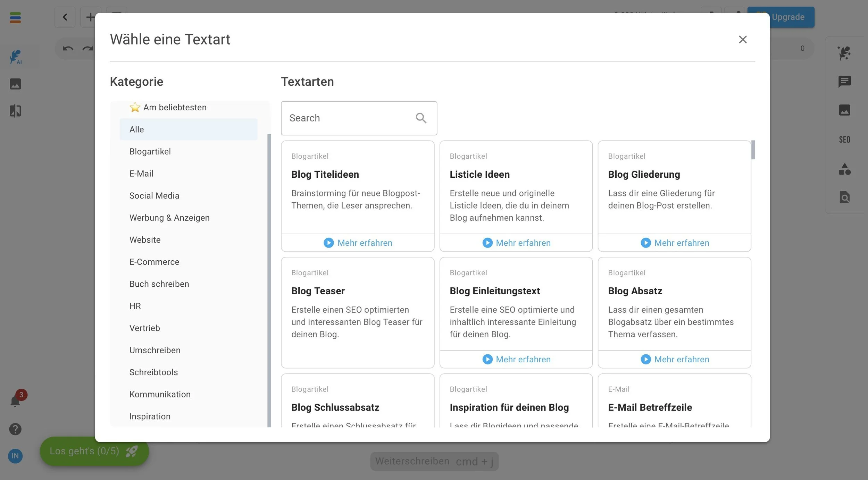Open the user avatar IN
This screenshot has height=480, width=868.
pyautogui.click(x=15, y=456)
